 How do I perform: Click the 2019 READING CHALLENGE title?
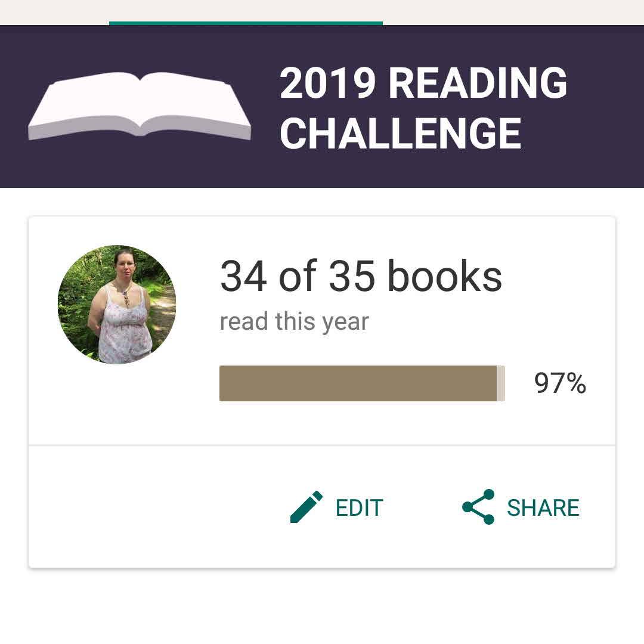pyautogui.click(x=423, y=107)
